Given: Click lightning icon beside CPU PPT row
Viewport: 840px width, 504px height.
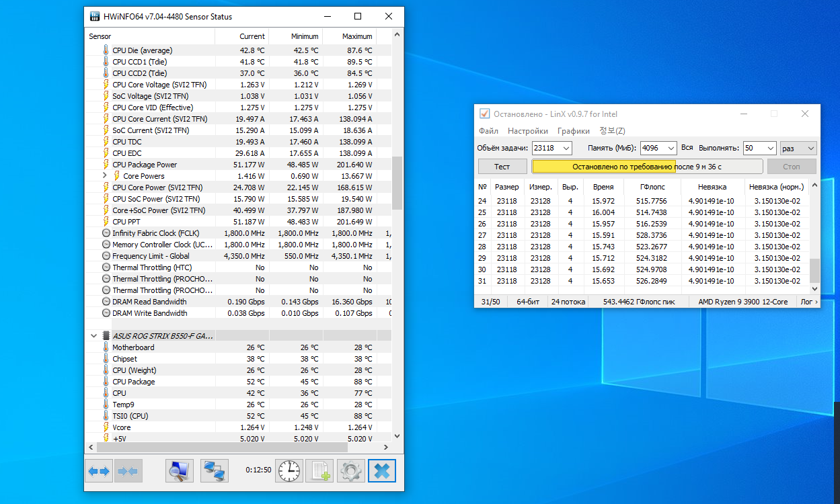Looking at the screenshot, I should [x=106, y=222].
